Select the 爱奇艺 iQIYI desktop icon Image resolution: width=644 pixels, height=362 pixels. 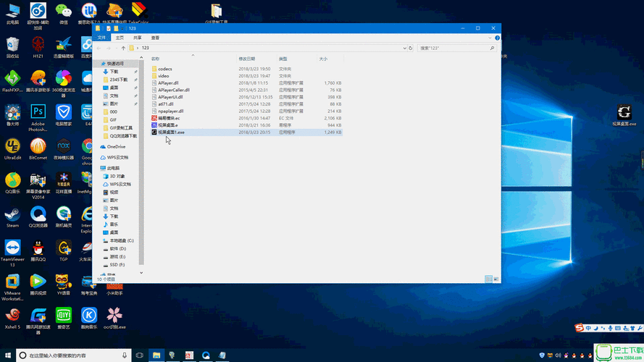64,319
